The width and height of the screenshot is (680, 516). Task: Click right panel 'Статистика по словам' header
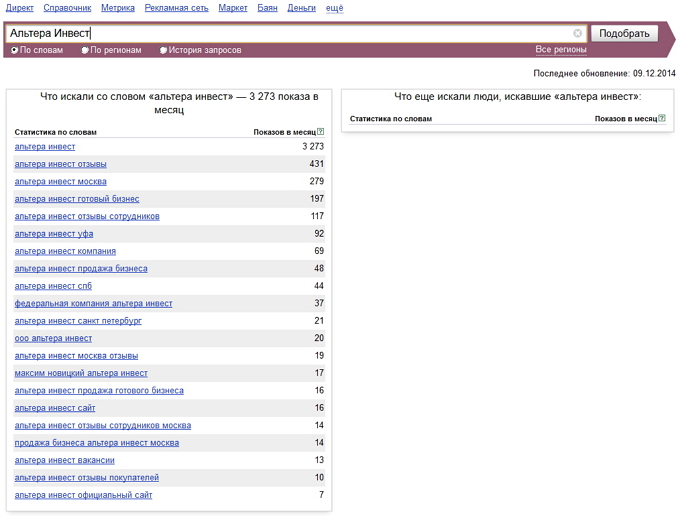click(x=391, y=118)
